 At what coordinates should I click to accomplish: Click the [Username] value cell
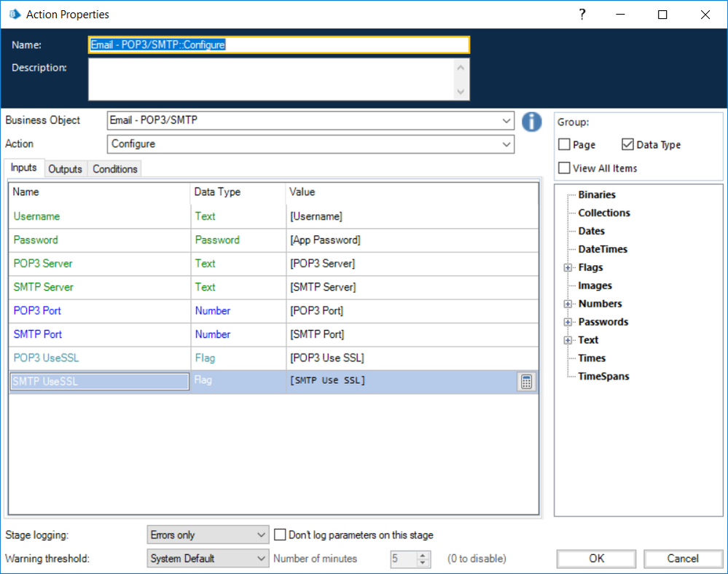412,216
